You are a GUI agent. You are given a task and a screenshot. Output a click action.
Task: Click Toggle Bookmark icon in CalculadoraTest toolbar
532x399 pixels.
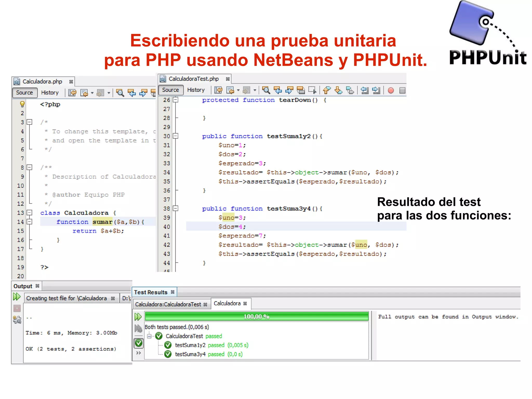(x=350, y=90)
